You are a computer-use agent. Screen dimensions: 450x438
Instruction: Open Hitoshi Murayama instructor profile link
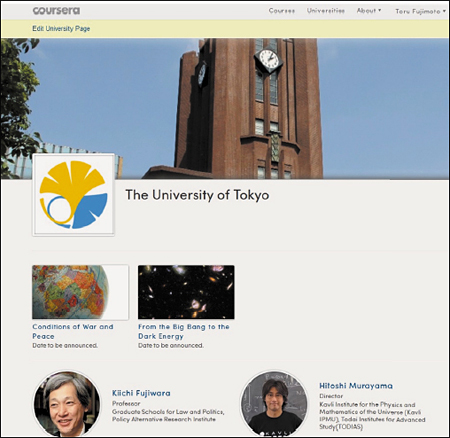(x=356, y=386)
